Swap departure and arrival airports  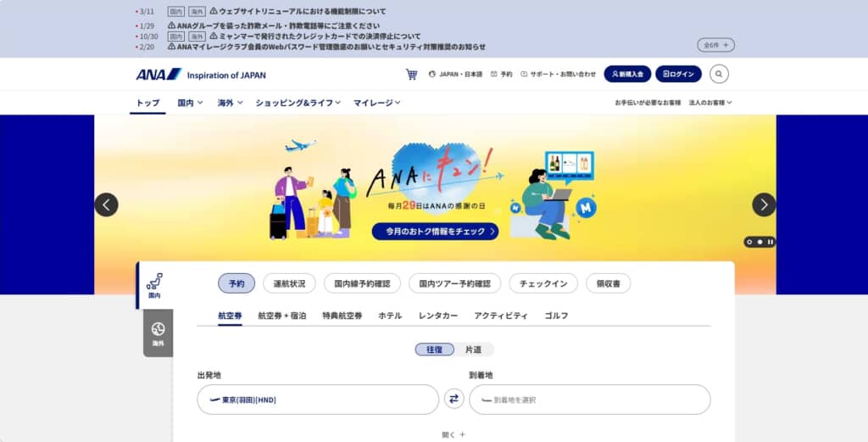pyautogui.click(x=453, y=399)
